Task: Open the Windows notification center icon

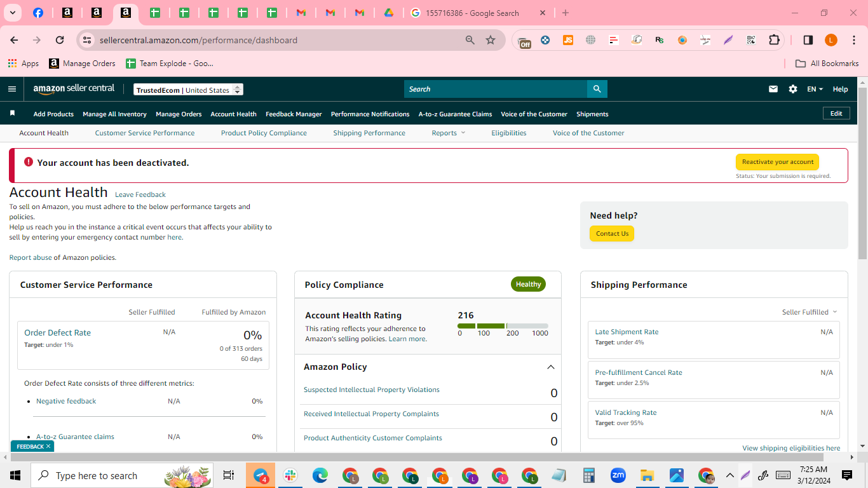Action: tap(847, 475)
